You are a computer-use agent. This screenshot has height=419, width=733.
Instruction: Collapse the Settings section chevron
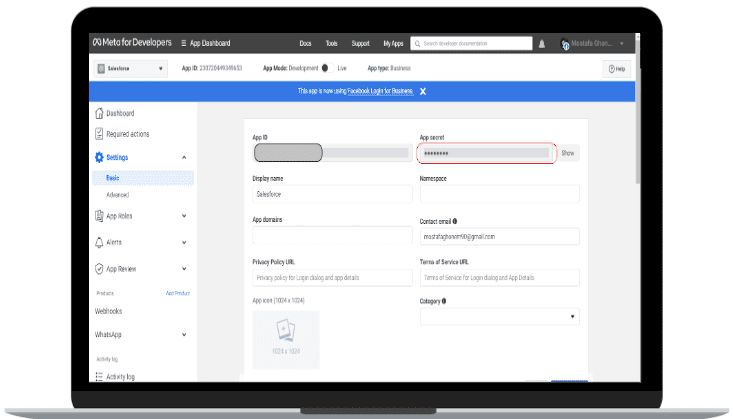tap(184, 157)
